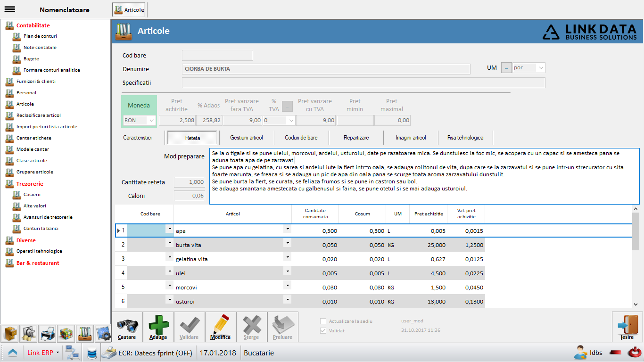Open Cantar etichete in sidebar

(34, 138)
